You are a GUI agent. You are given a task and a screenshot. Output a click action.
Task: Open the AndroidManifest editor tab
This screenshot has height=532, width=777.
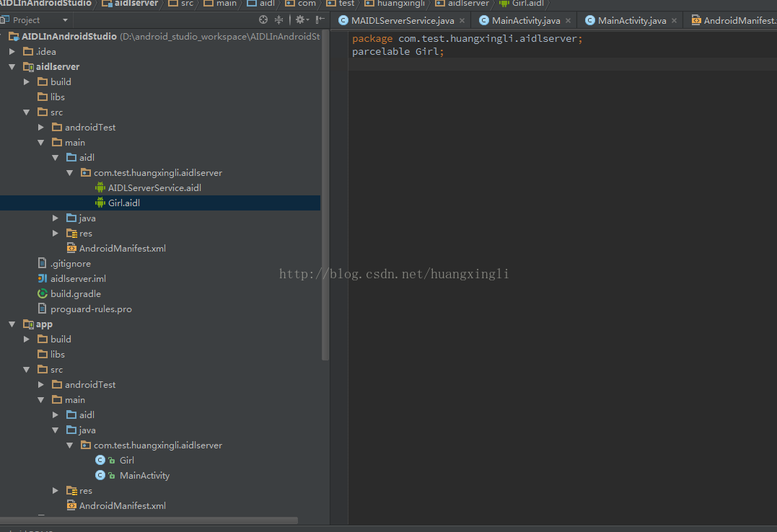coord(734,20)
